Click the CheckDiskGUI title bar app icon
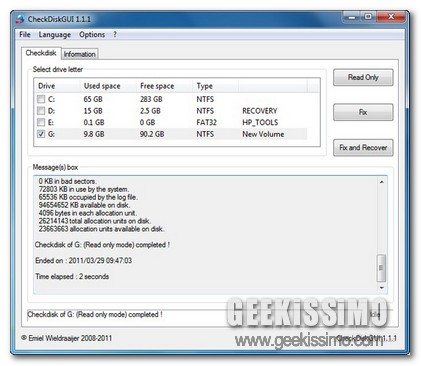Screen dimensions: 421x366 20,19
